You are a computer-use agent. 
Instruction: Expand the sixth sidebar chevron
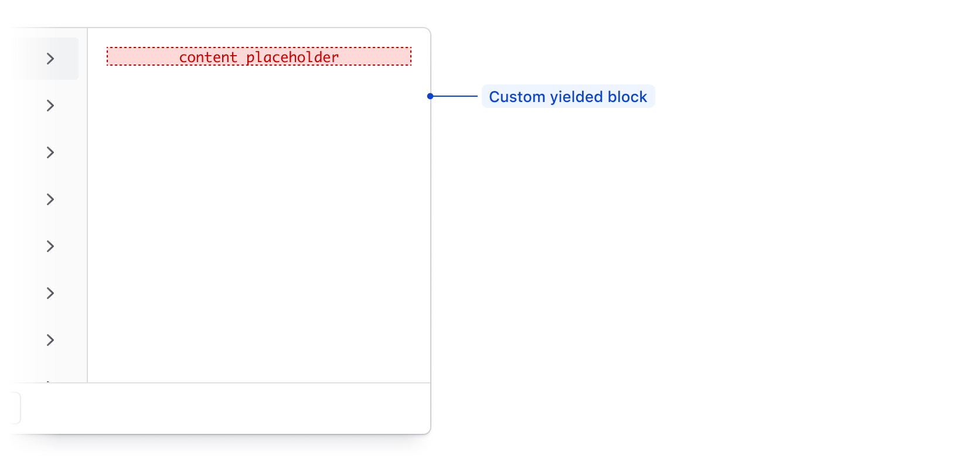[x=50, y=293]
